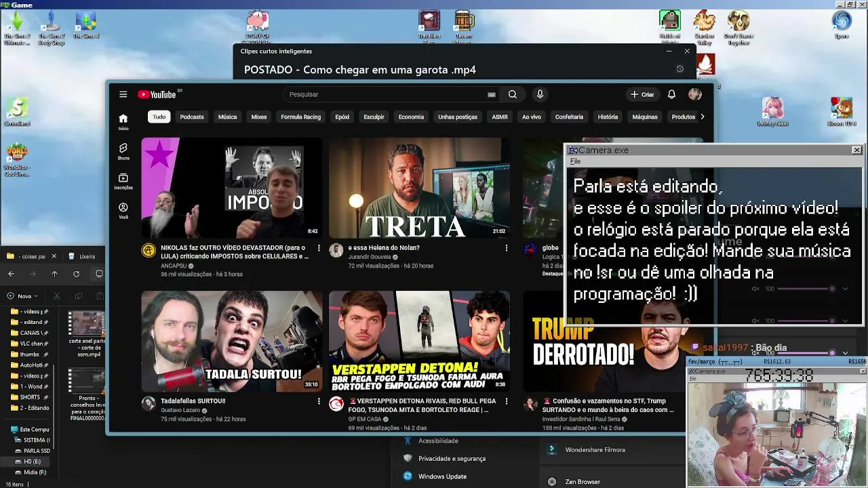Image resolution: width=868 pixels, height=488 pixels.
Task: Launch The Sims 2 Body Shop shortcut
Action: coord(51,28)
